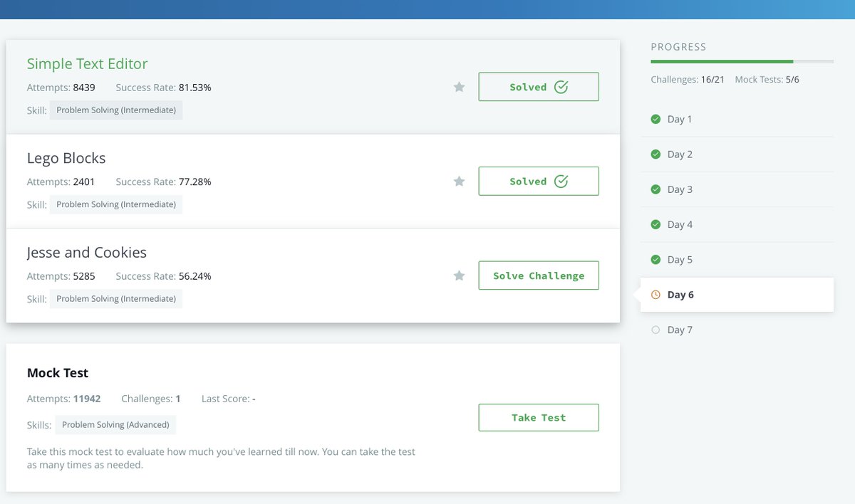Open the Solved Lego Blocks challenge
The image size is (855, 504).
coord(539,182)
